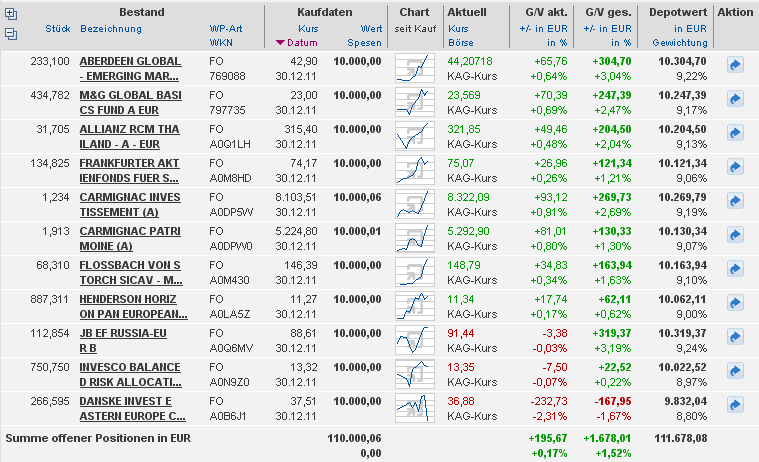Open ABERDEEN GLOBAL - EMERGING MAR... fund link
The width and height of the screenshot is (759, 462).
(x=130, y=68)
